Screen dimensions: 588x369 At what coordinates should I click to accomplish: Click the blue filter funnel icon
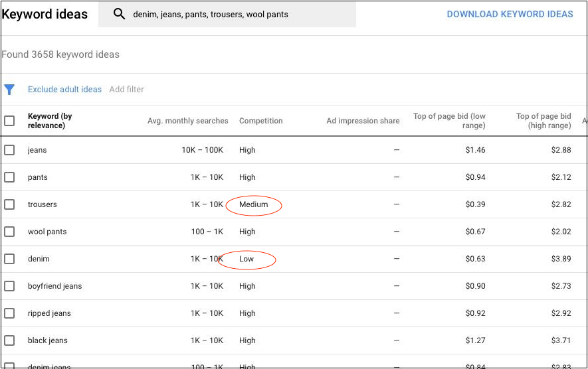[x=9, y=90]
